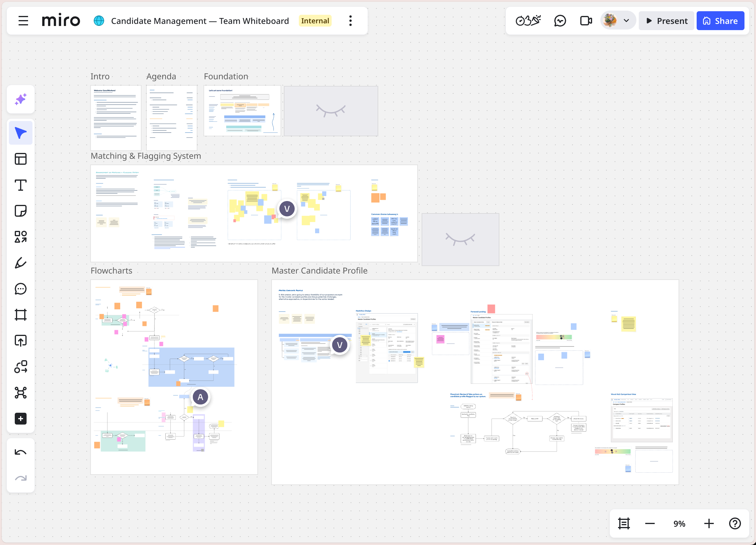Choose the Frame tool
Viewport: 756px width, 545px height.
pos(21,315)
